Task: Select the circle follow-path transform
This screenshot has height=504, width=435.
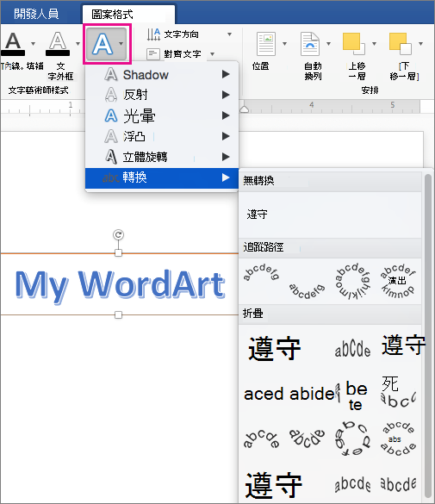Action: click(x=352, y=282)
